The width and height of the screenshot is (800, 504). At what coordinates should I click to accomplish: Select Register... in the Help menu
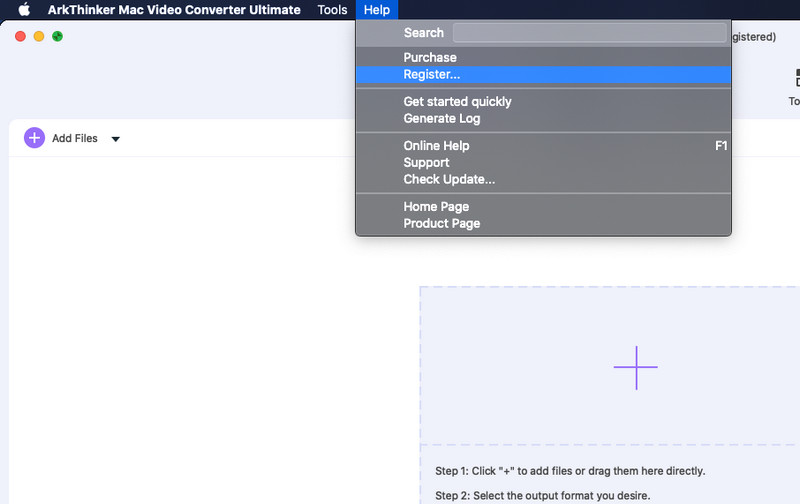pyautogui.click(x=543, y=74)
